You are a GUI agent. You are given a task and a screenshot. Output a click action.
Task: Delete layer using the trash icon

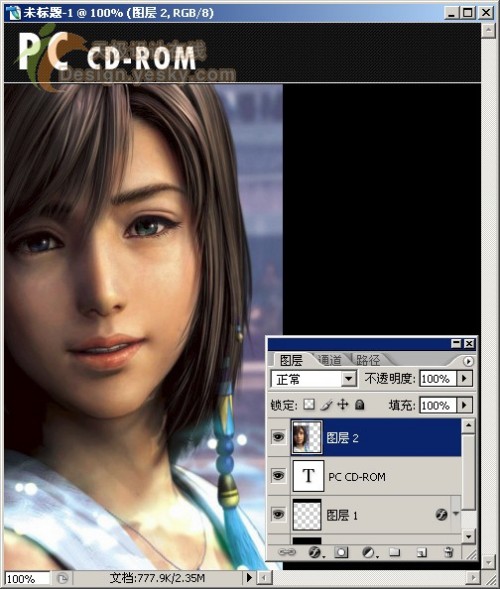(448, 552)
